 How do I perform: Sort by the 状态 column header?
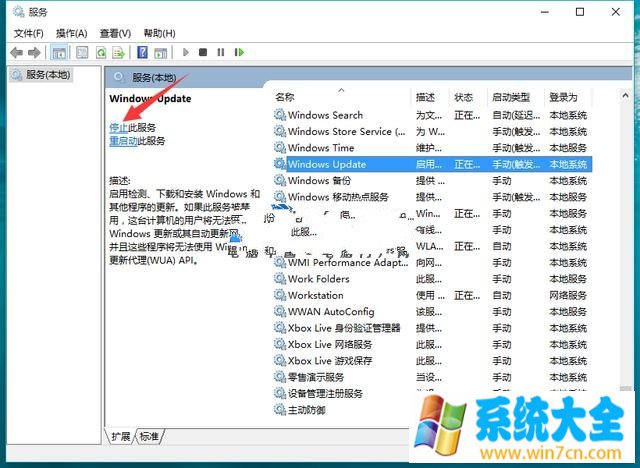[463, 97]
